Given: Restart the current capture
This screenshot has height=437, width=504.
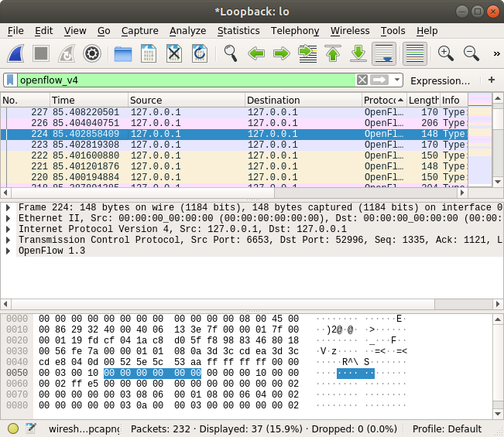Looking at the screenshot, I should pyautogui.click(x=67, y=53).
